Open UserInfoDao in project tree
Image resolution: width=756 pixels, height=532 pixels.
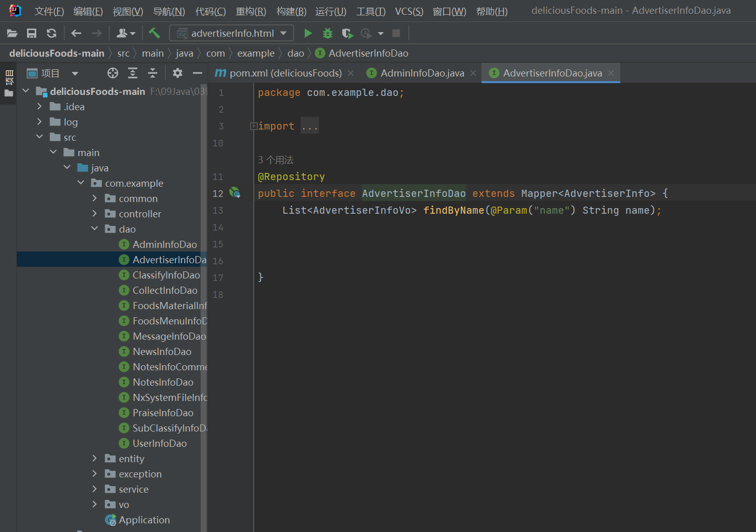pyautogui.click(x=159, y=443)
